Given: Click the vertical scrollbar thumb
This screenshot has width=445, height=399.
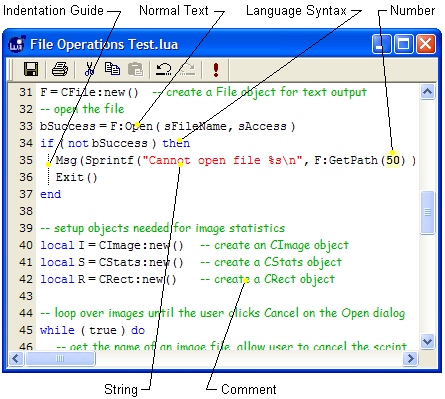Looking at the screenshot, I should (428, 212).
